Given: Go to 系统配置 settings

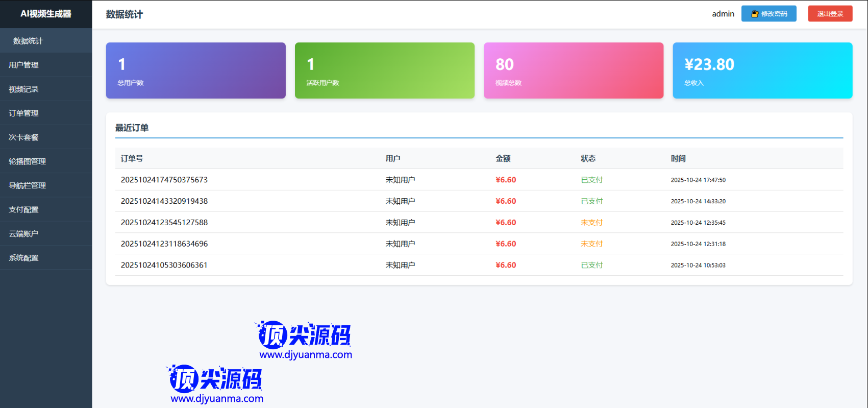Looking at the screenshot, I should click(24, 257).
